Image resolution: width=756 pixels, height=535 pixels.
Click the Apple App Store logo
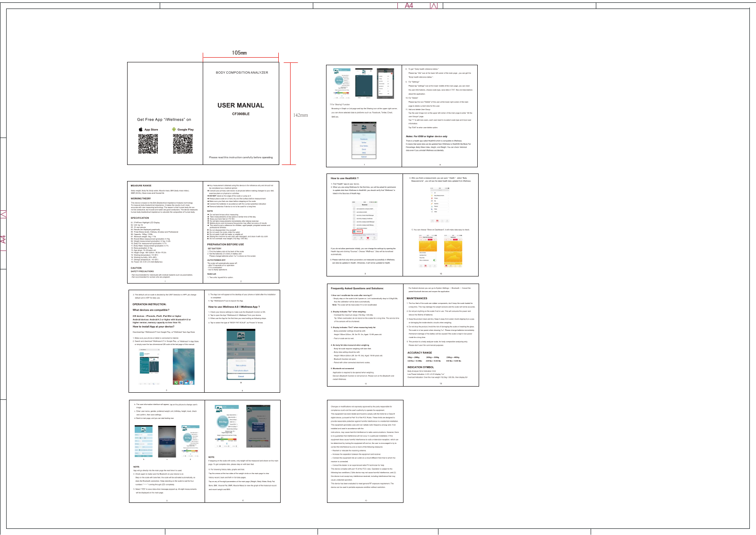140,129
